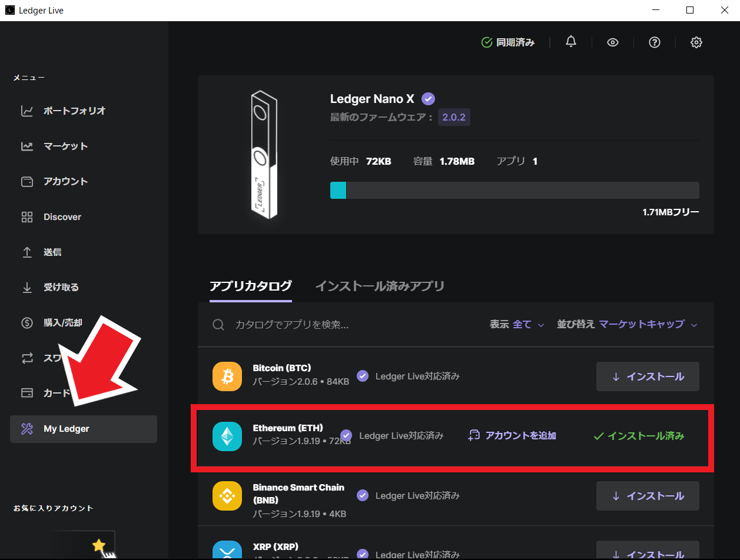Click the Ledger Live対応済み check beside Bitcoin
Viewport: 740px width, 560px height.
point(363,376)
